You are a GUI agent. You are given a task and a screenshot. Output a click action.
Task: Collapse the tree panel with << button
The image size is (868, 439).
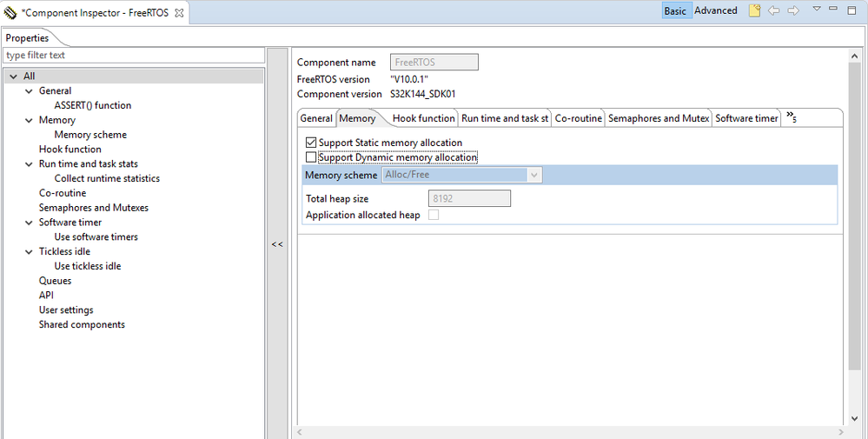click(x=277, y=244)
